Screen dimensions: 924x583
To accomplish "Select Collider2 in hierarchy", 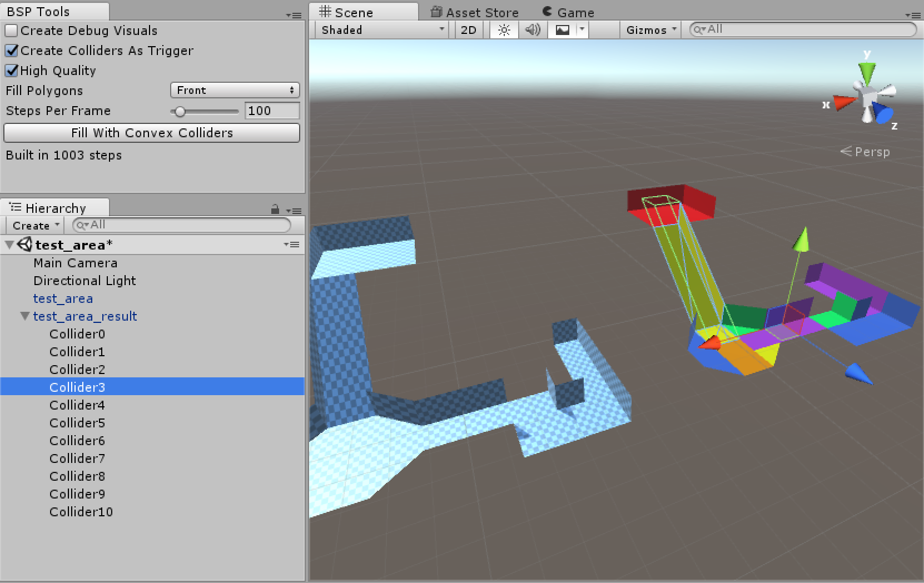I will (x=152, y=370).
